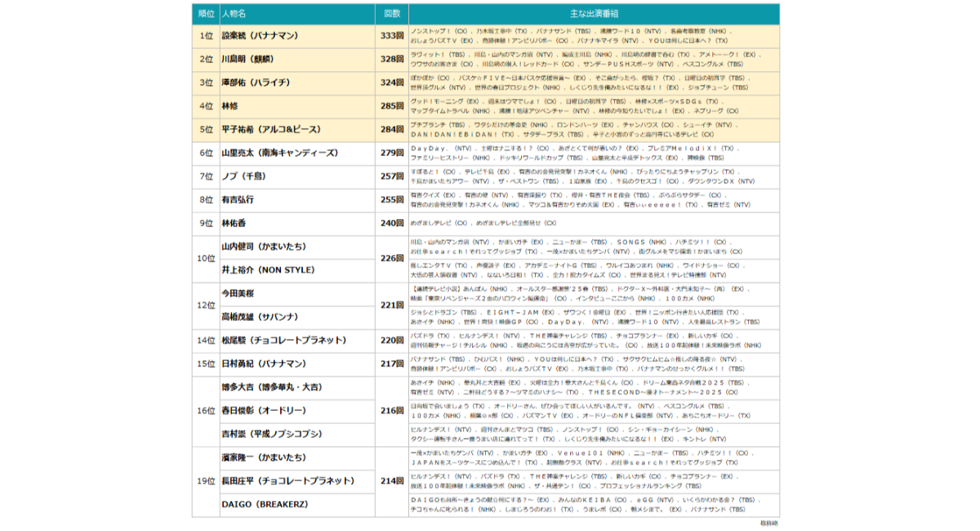
Task: Select the name 今田美桜
Action: pyautogui.click(x=238, y=292)
